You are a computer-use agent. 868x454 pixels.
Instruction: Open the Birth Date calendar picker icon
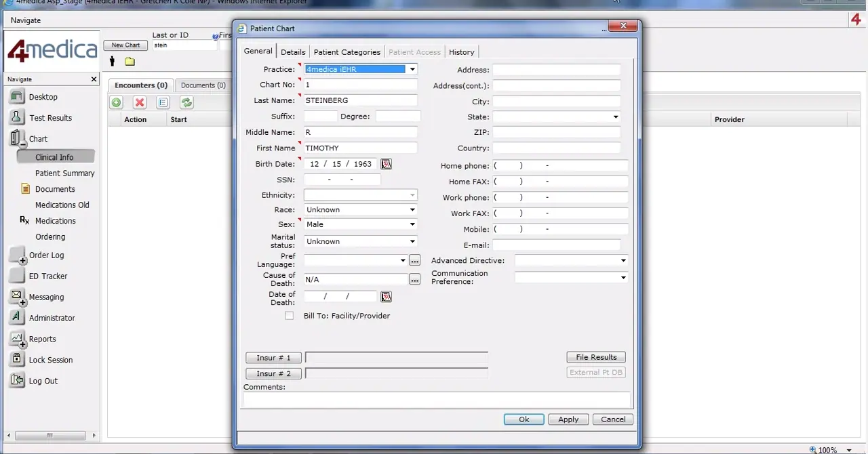[386, 163]
